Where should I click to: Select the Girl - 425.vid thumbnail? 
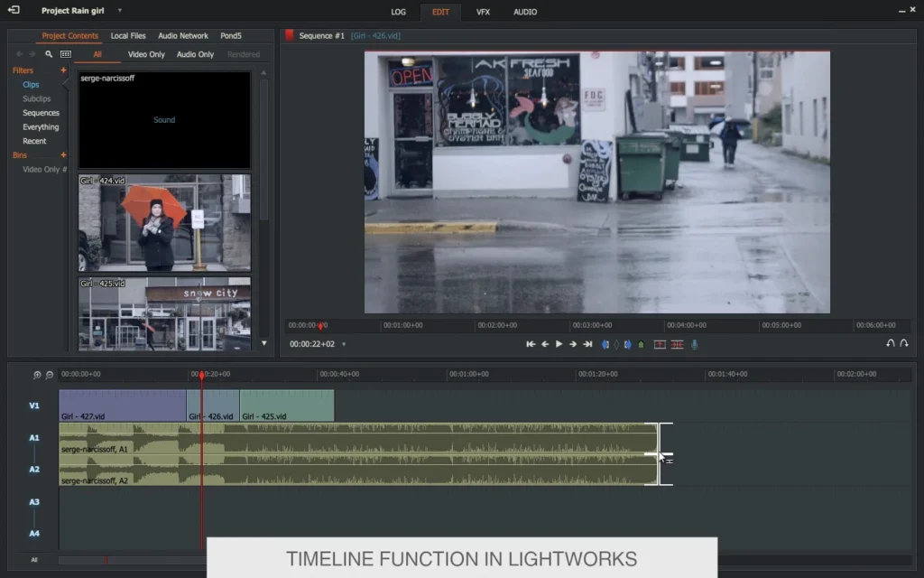[x=164, y=313]
